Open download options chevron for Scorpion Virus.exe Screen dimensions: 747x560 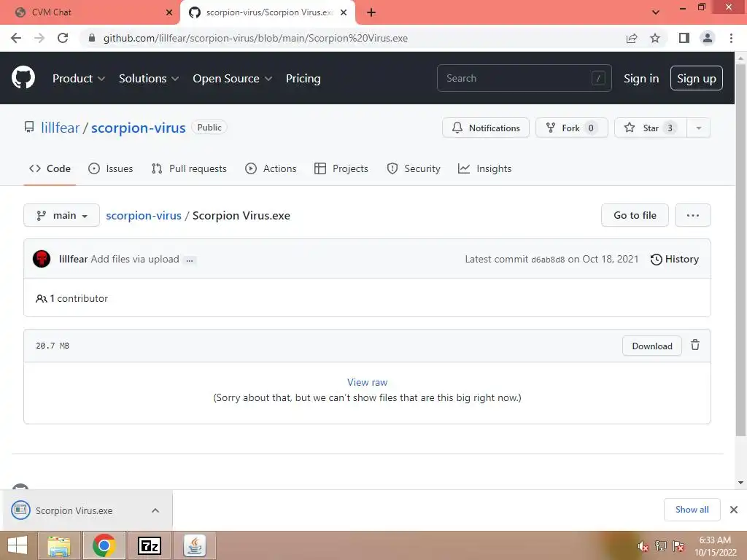click(x=155, y=510)
